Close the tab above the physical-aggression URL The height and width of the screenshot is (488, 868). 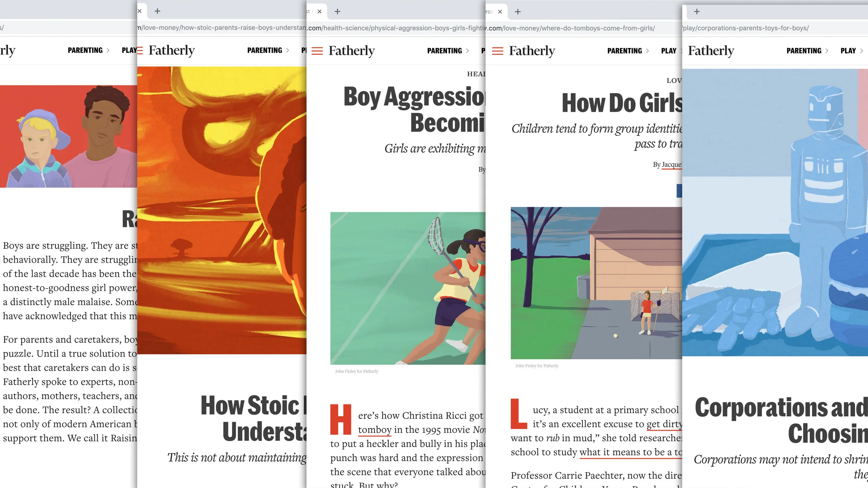click(x=319, y=11)
